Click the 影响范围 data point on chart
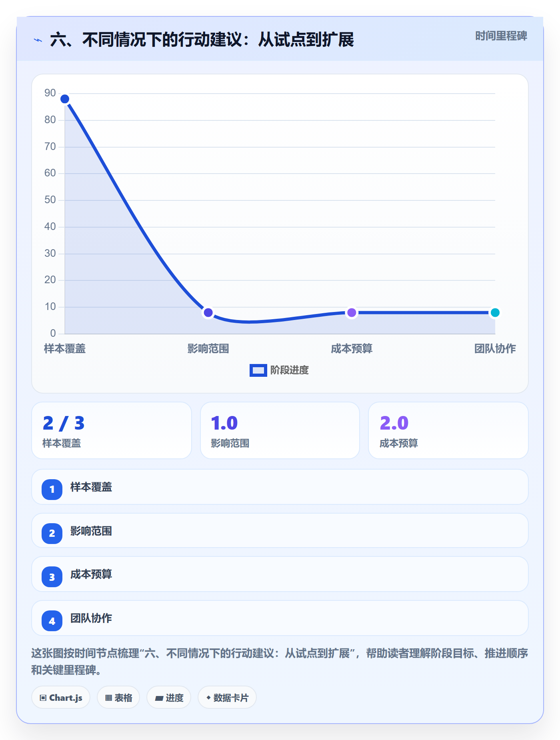560x740 pixels. pyautogui.click(x=208, y=312)
